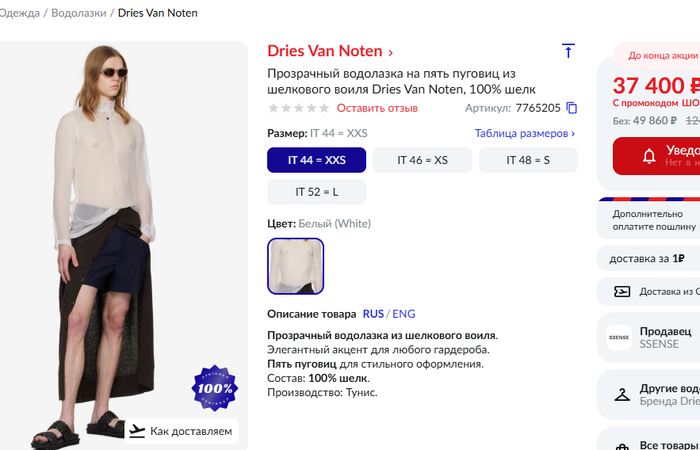Pick size IT 52 = L
Image resolution: width=700 pixels, height=450 pixels.
pos(316,191)
